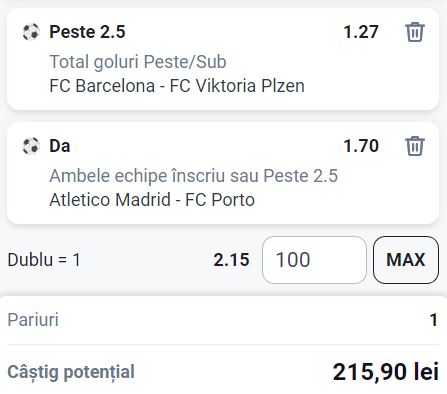Click the Pariuri summary row

point(223,320)
